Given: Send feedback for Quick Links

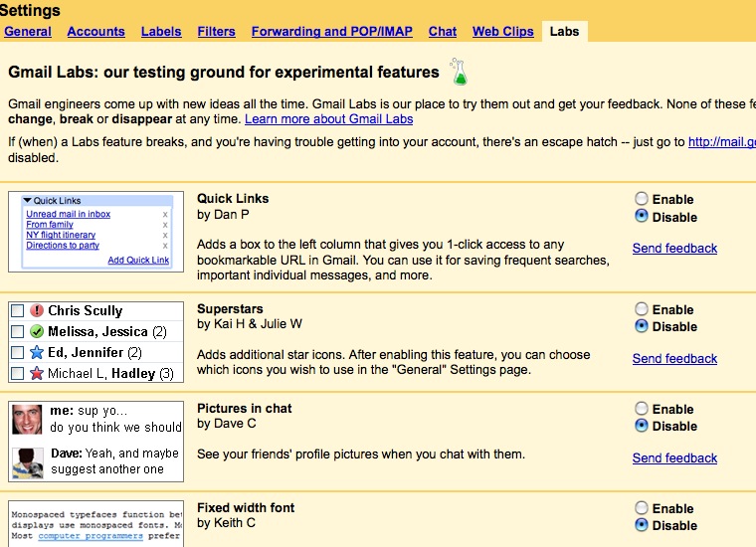Looking at the screenshot, I should point(674,249).
